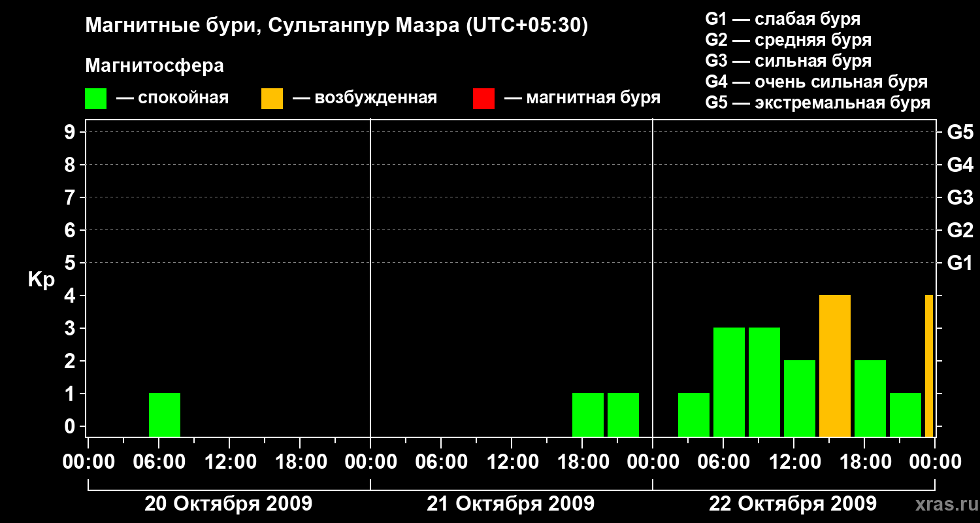Click the 'G5 — экстремальная буря' legend line

(817, 103)
